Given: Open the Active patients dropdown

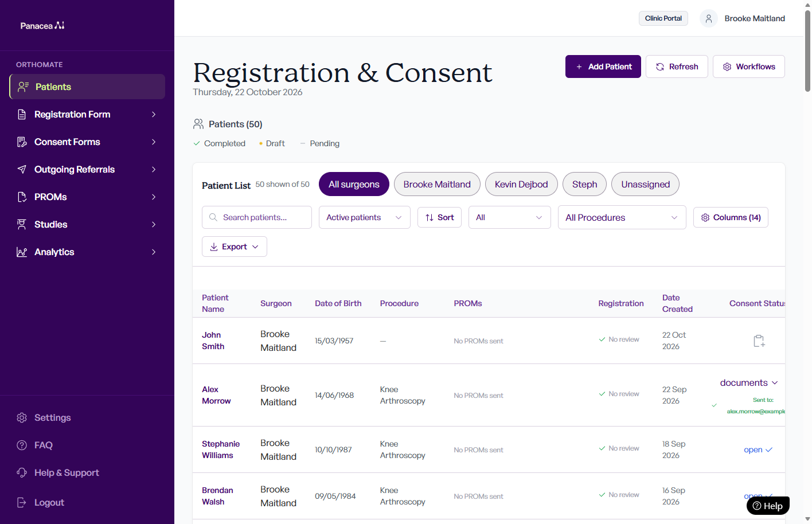Looking at the screenshot, I should (x=365, y=217).
